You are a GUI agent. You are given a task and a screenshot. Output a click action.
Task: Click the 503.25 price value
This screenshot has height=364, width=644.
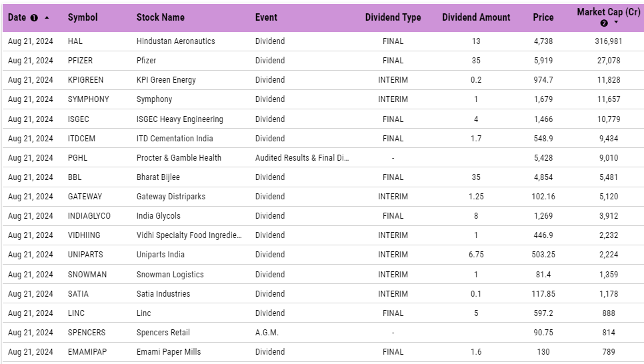click(x=543, y=254)
